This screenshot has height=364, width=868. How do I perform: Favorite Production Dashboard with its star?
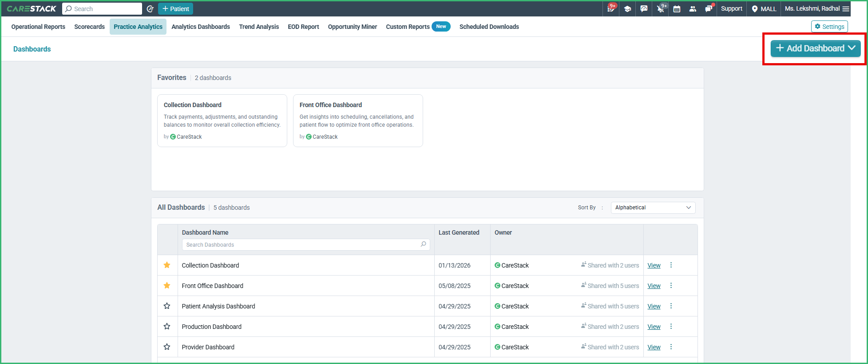pos(167,327)
